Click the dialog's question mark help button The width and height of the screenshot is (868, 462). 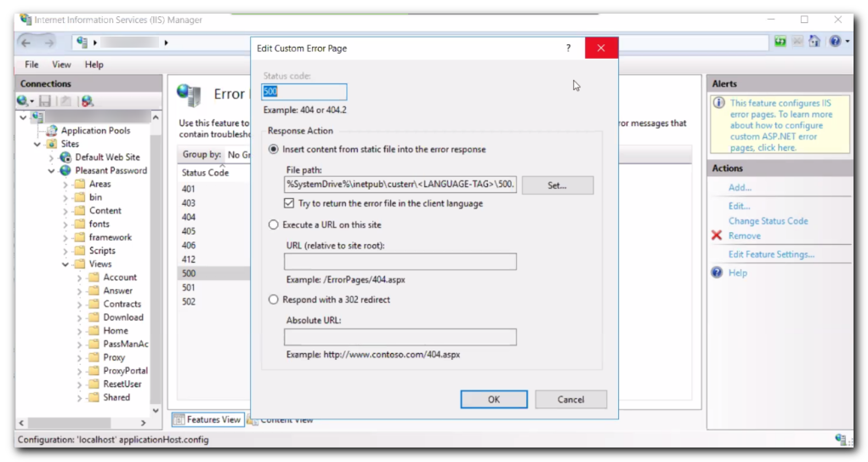click(568, 48)
